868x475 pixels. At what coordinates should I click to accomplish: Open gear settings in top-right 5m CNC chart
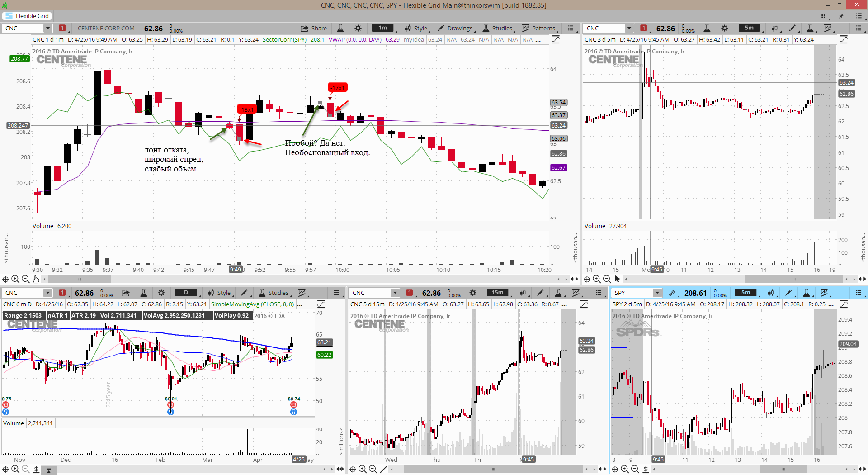[725, 28]
